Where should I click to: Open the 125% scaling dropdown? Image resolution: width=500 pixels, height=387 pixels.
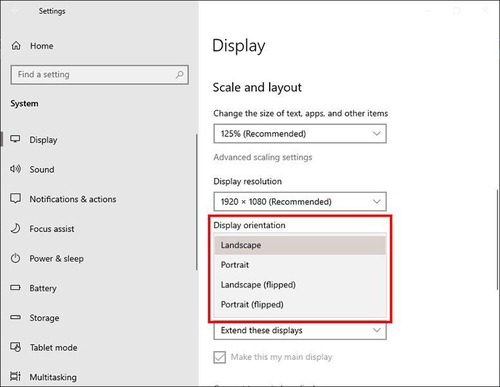pyautogui.click(x=300, y=134)
